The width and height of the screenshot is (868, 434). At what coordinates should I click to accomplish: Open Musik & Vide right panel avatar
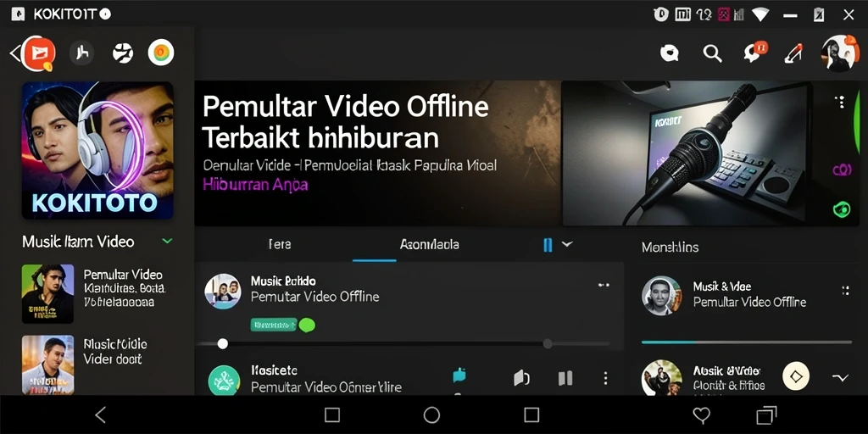[661, 296]
